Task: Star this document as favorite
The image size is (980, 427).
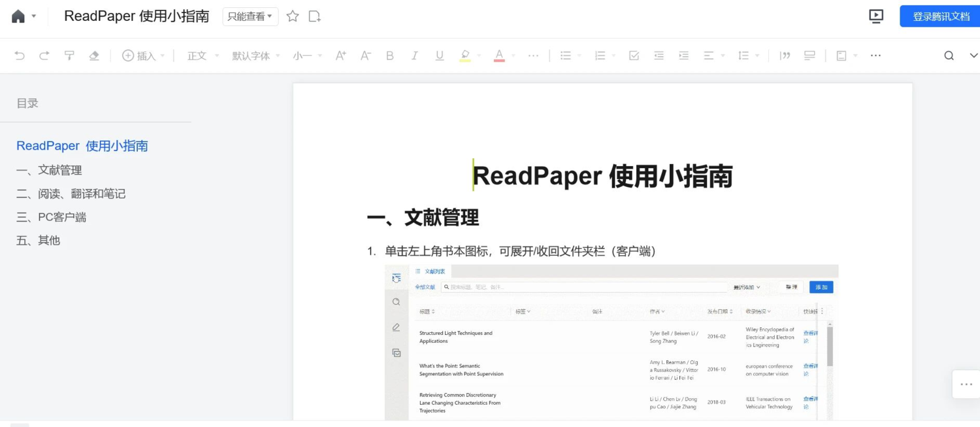Action: coord(293,16)
